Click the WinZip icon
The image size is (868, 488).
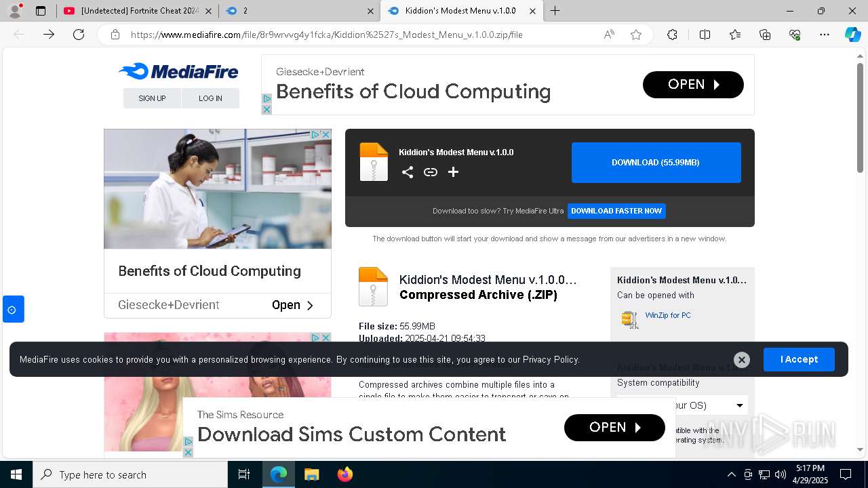[630, 319]
